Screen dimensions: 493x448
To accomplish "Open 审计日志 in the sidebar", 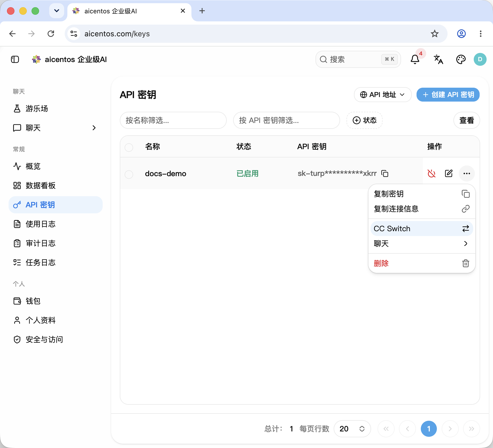I will pyautogui.click(x=56, y=243).
